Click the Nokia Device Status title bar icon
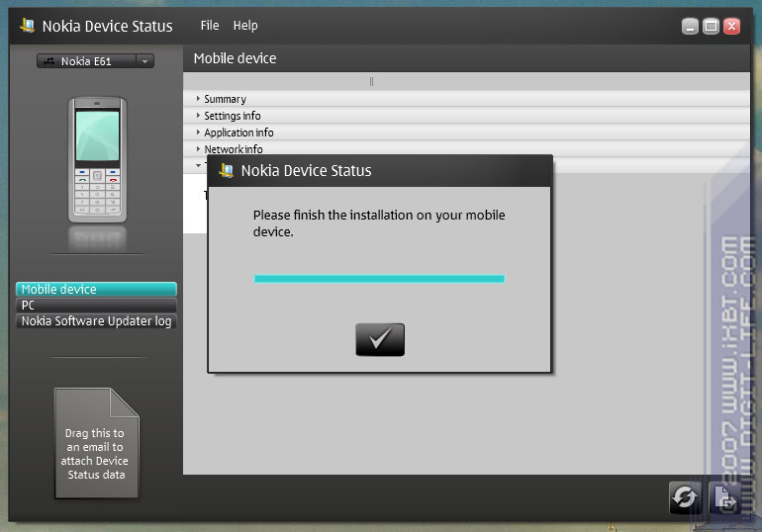Image resolution: width=762 pixels, height=532 pixels. click(28, 26)
